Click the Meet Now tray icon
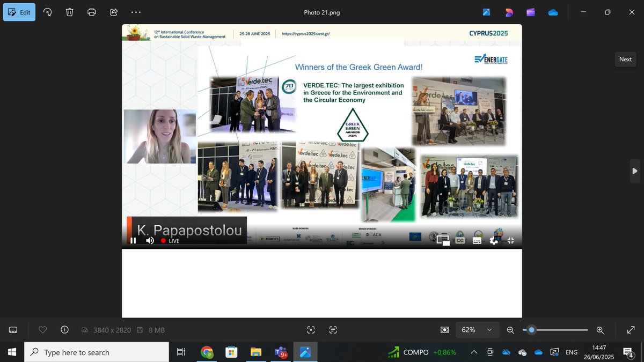 point(491,352)
